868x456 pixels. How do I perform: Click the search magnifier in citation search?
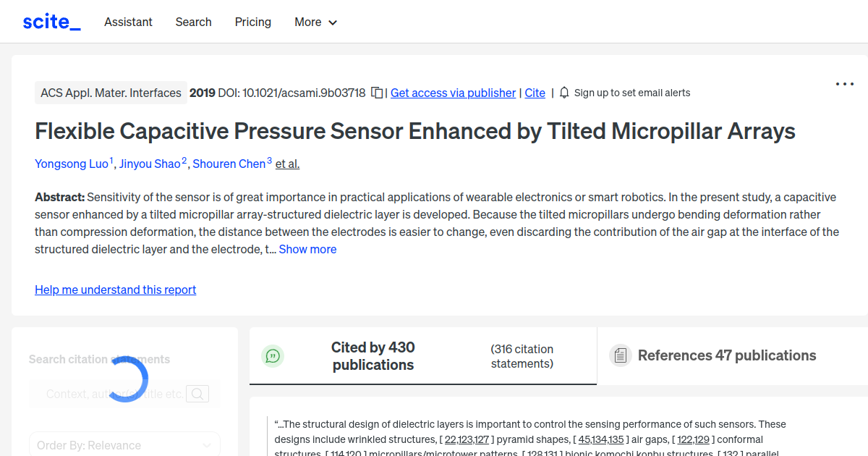click(197, 393)
